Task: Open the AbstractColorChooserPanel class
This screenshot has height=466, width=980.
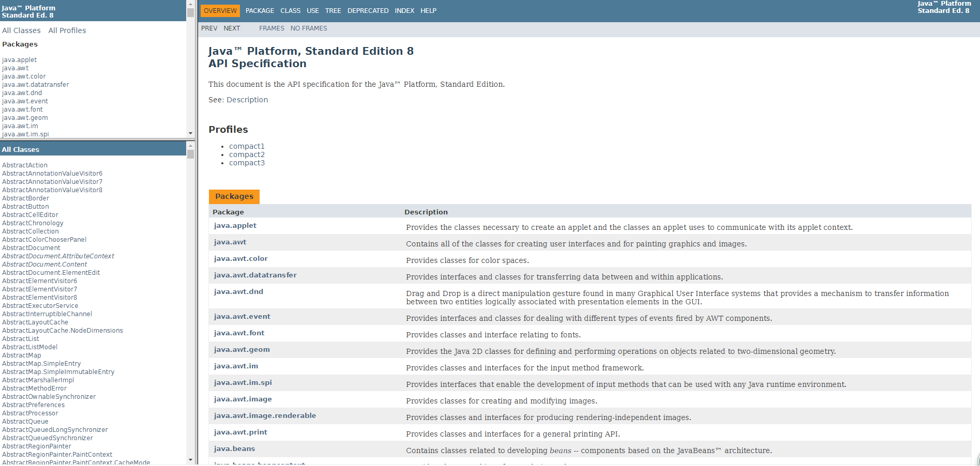Action: 44,240
